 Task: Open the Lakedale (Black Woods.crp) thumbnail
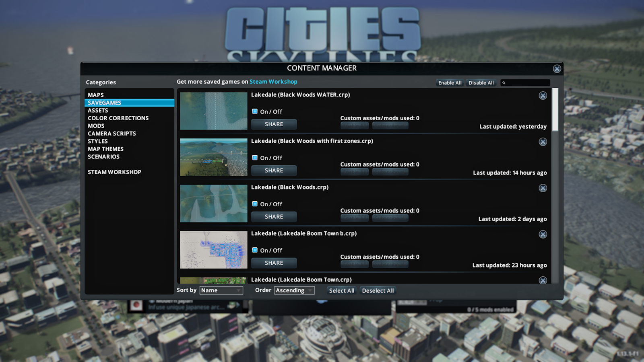[214, 204]
